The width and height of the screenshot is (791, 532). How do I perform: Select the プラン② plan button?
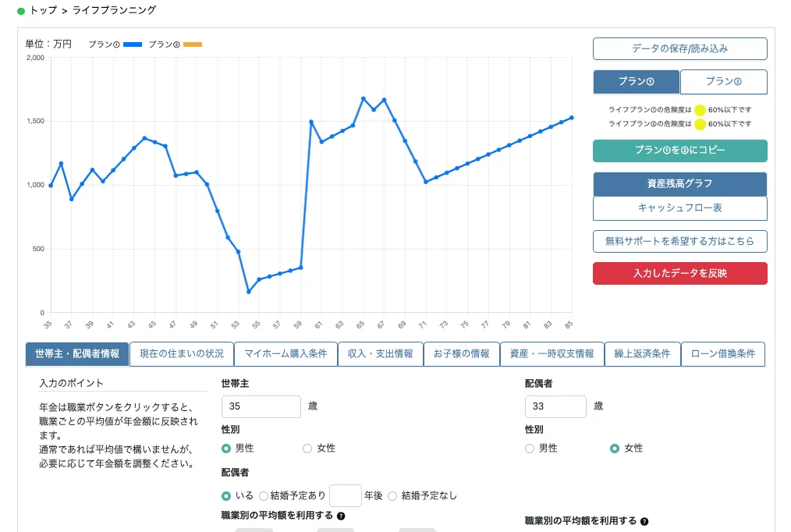[x=724, y=82]
